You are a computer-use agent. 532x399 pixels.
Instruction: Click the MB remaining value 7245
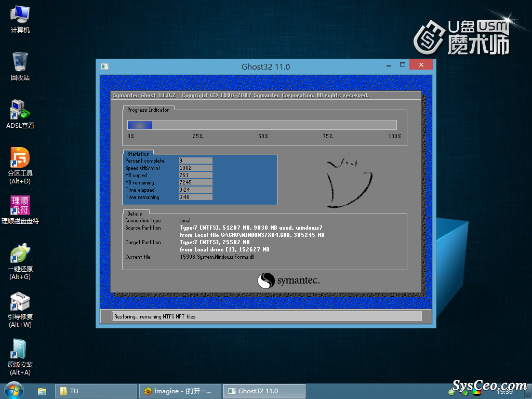point(195,182)
